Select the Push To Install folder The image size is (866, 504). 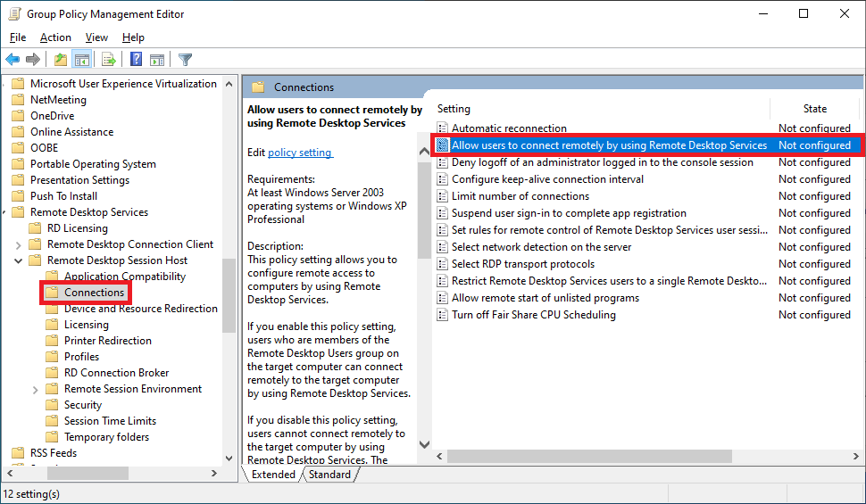click(x=63, y=196)
